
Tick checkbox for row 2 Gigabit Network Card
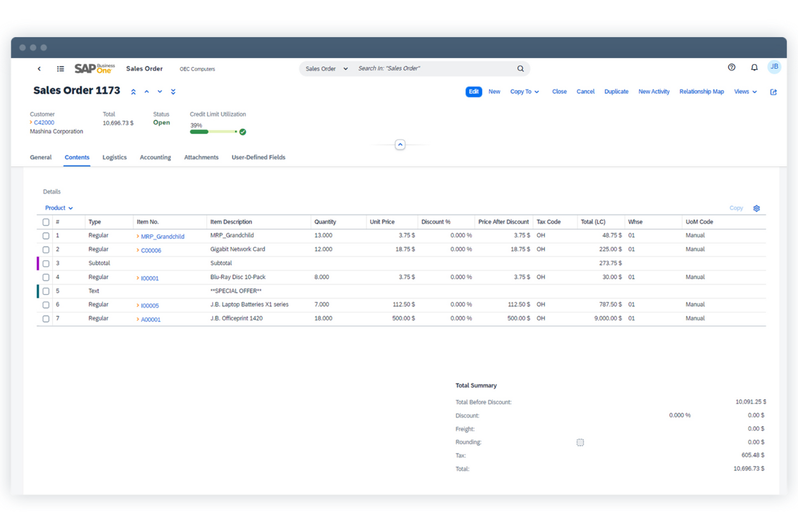(46, 250)
